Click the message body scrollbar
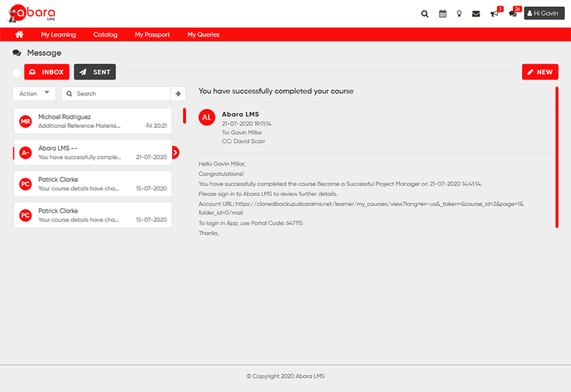This screenshot has height=392, width=571. (x=556, y=157)
